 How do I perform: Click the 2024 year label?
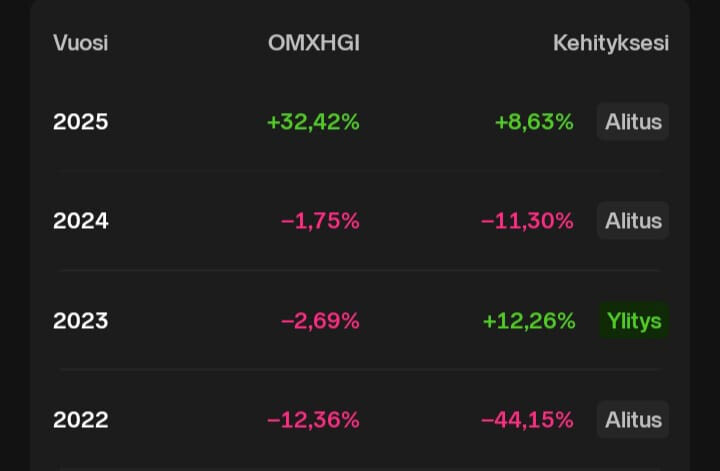click(81, 221)
